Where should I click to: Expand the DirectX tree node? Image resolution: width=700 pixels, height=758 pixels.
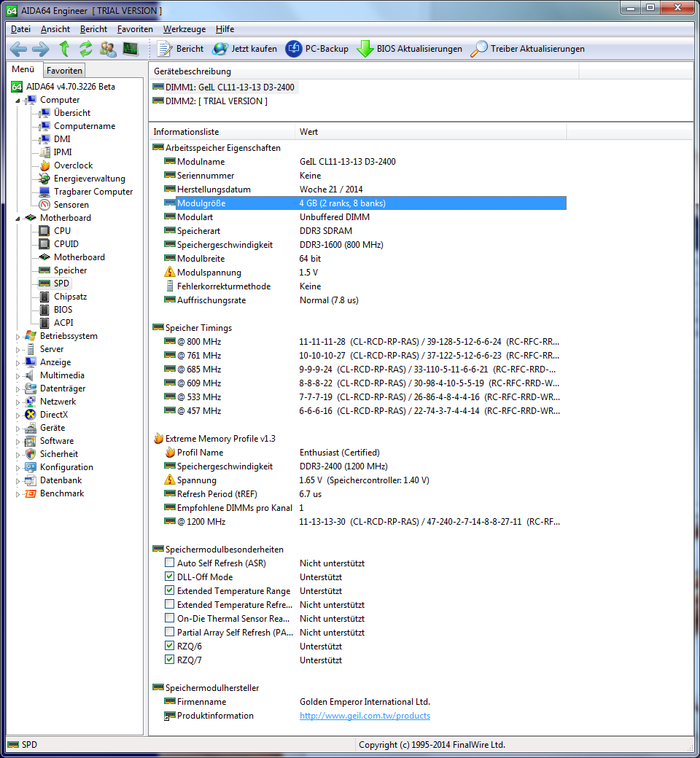pos(18,415)
